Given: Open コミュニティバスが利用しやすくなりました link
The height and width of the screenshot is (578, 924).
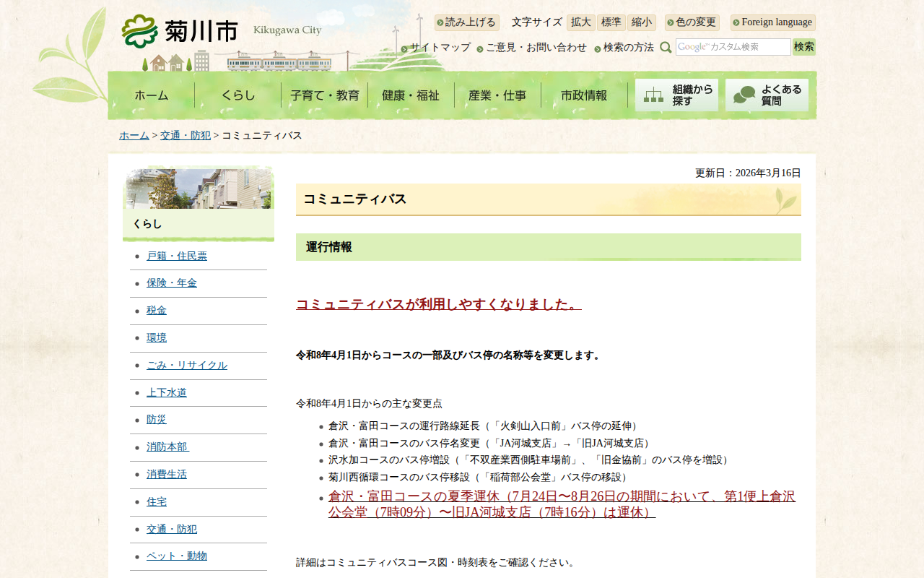Looking at the screenshot, I should (439, 304).
